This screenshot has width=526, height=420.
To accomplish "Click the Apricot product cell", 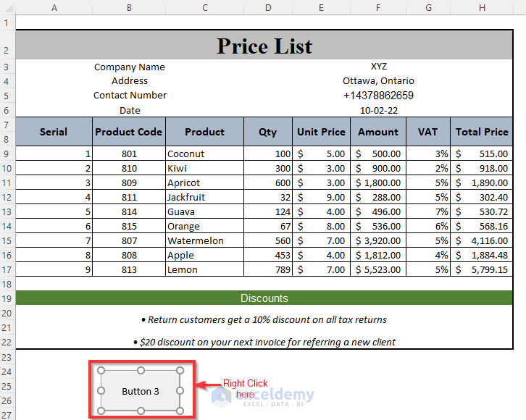I will click(x=204, y=182).
